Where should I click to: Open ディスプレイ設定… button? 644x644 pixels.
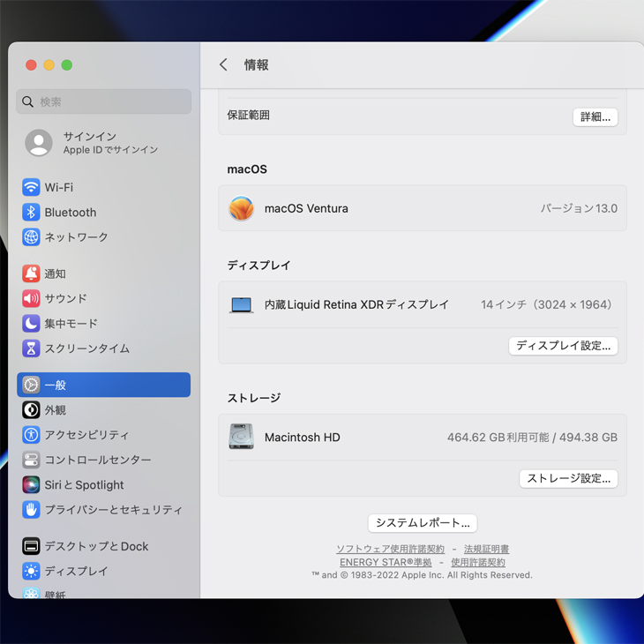click(x=563, y=346)
